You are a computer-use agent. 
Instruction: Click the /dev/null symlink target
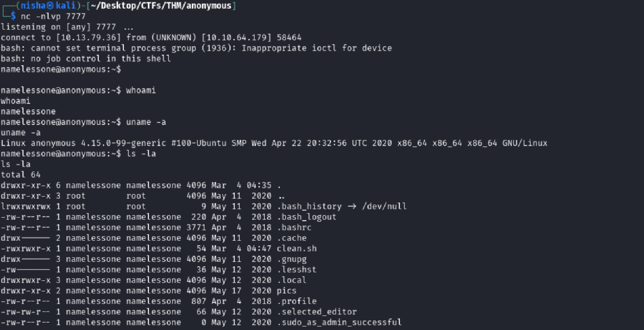pos(384,206)
